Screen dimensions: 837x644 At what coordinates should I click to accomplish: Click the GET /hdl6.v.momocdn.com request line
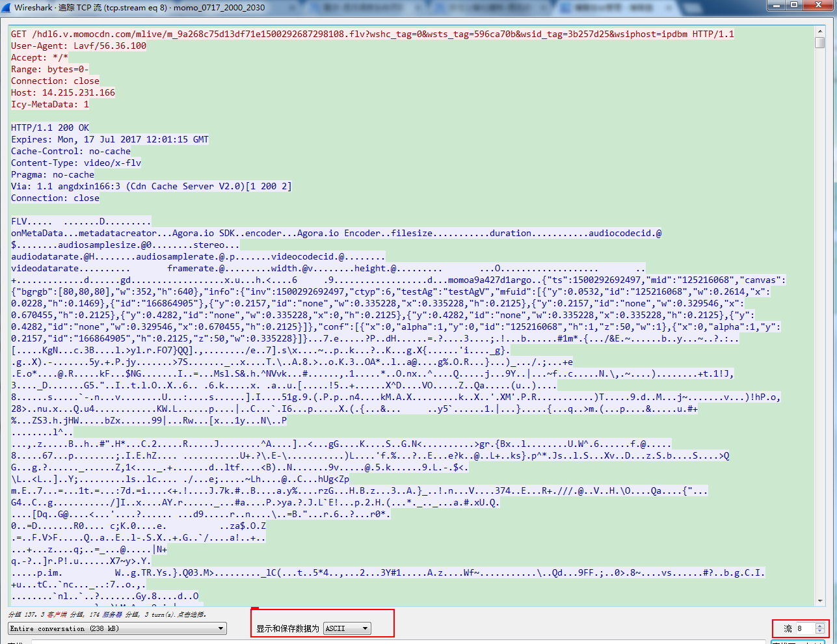tap(373, 34)
